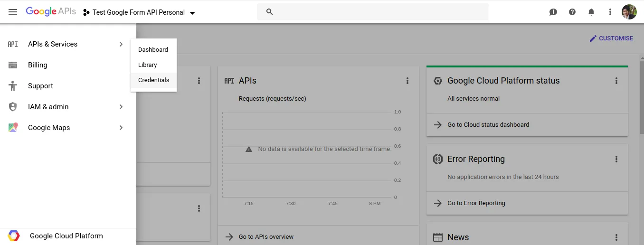Click the arrow beside Go to APIs overview
This screenshot has height=245, width=644.
click(x=229, y=237)
